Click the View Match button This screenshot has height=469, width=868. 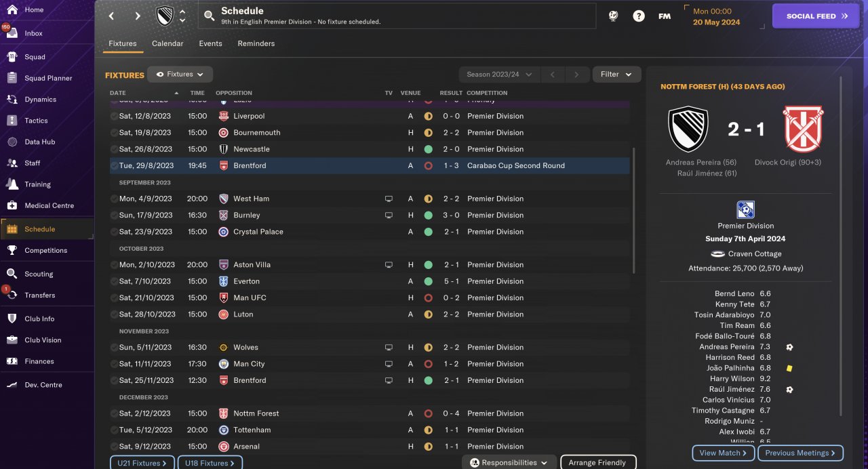pos(723,453)
